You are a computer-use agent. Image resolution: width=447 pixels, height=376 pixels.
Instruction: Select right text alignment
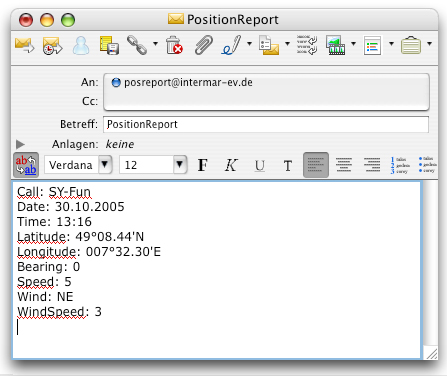(x=372, y=165)
